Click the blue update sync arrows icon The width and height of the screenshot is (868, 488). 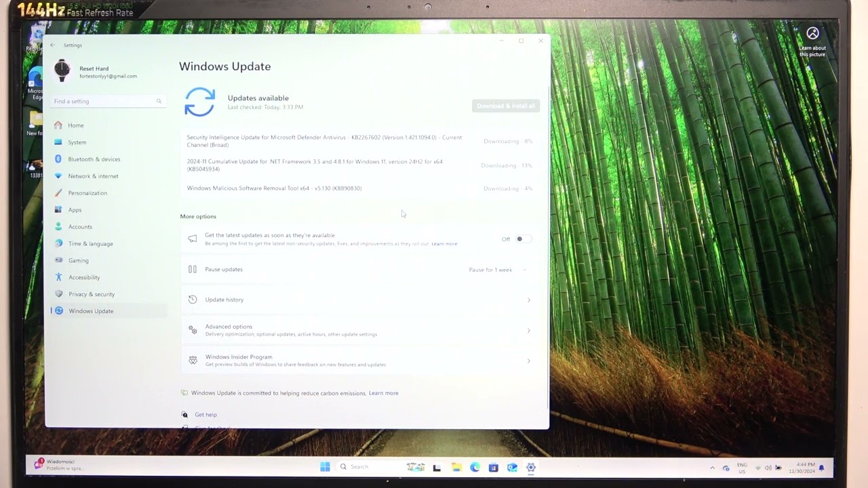pyautogui.click(x=200, y=102)
